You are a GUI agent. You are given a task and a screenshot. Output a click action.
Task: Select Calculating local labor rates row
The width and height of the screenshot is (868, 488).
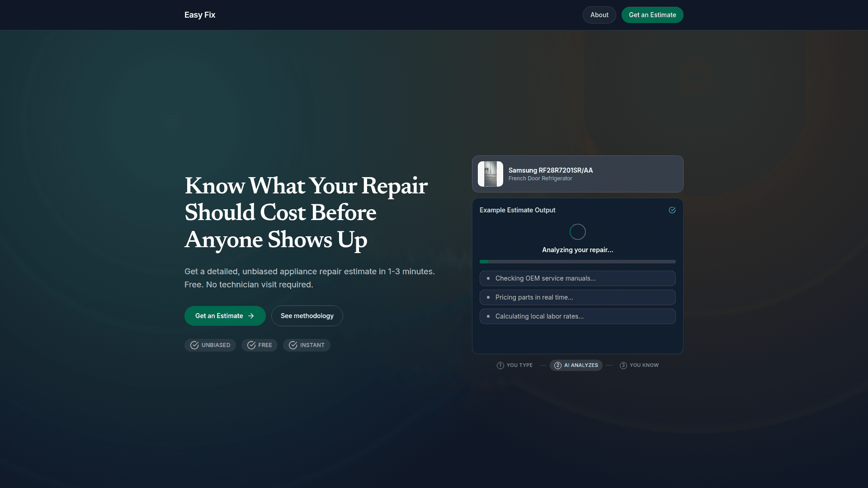[x=578, y=316]
